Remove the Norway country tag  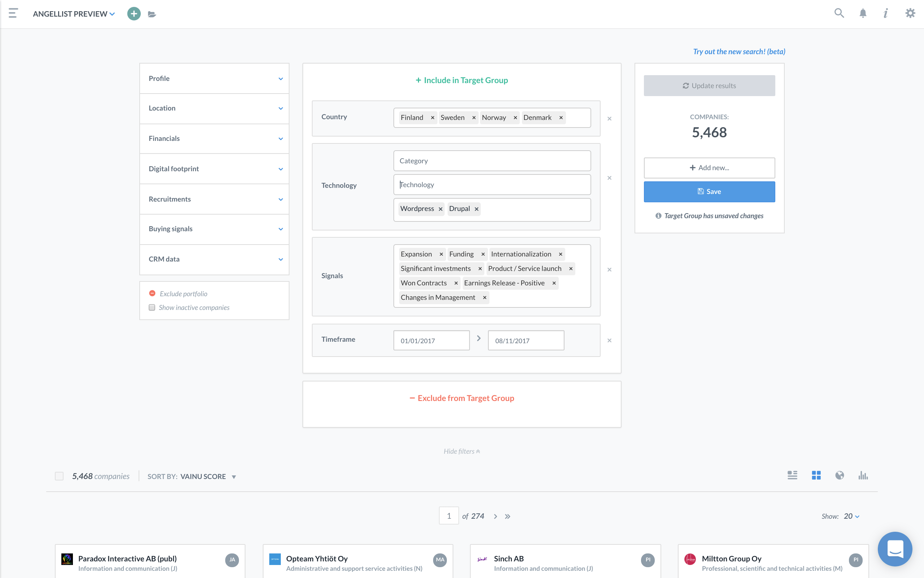[515, 118]
